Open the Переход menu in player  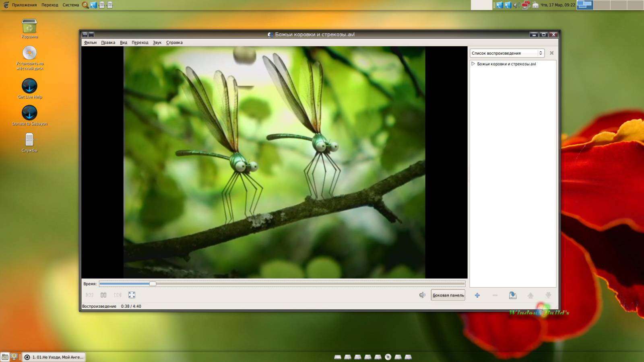pyautogui.click(x=140, y=42)
